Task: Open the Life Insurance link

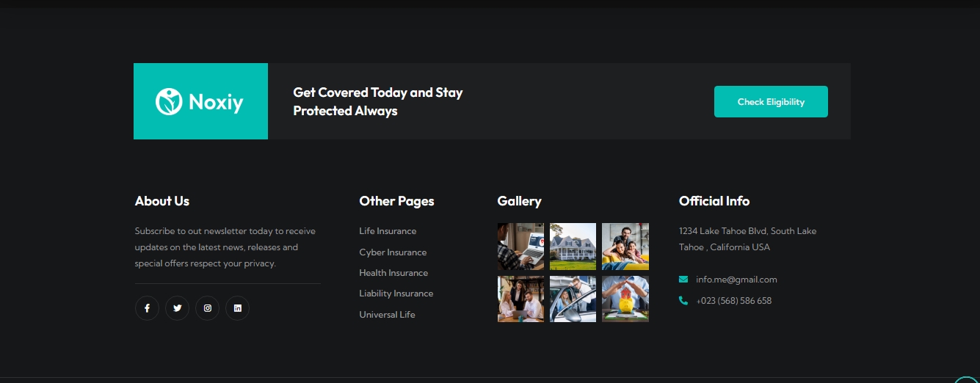Action: [x=388, y=231]
